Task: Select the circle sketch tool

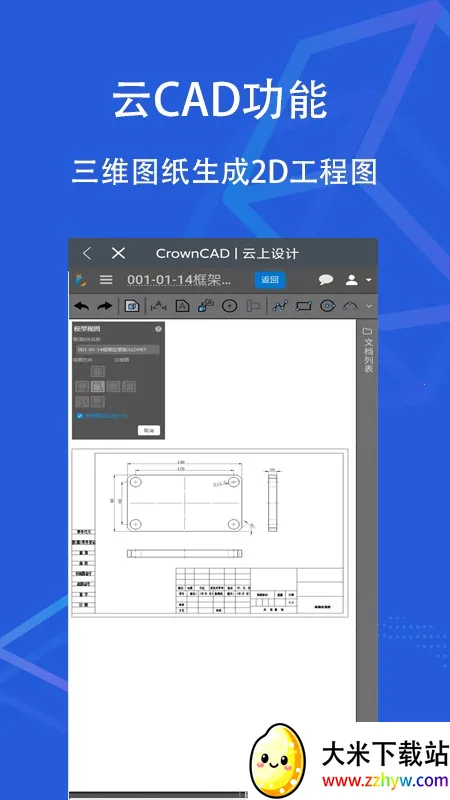Action: pyautogui.click(x=328, y=306)
